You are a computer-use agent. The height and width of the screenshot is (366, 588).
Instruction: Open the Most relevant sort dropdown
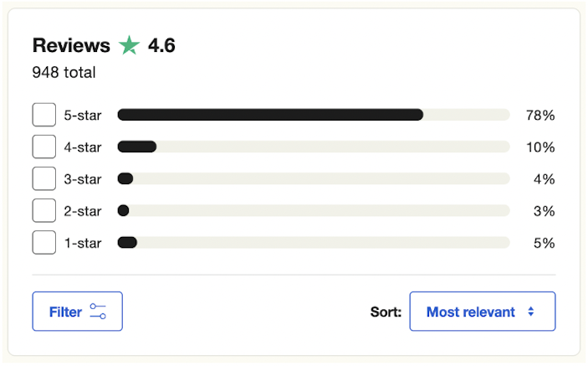[483, 312]
